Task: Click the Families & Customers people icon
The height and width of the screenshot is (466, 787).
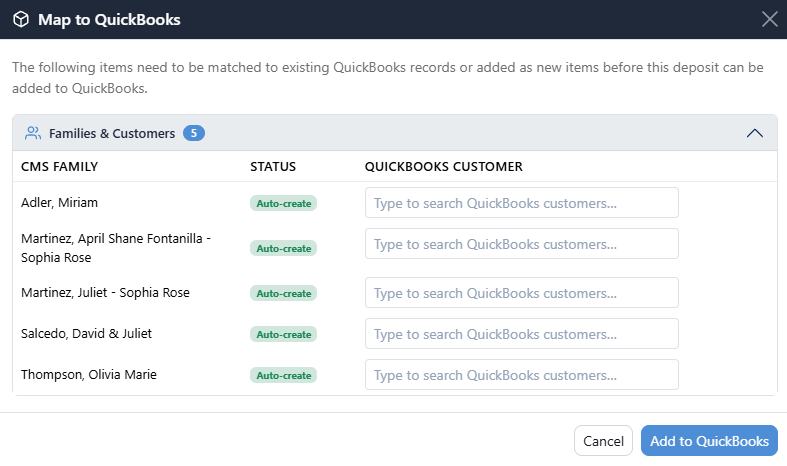Action: tap(33, 133)
